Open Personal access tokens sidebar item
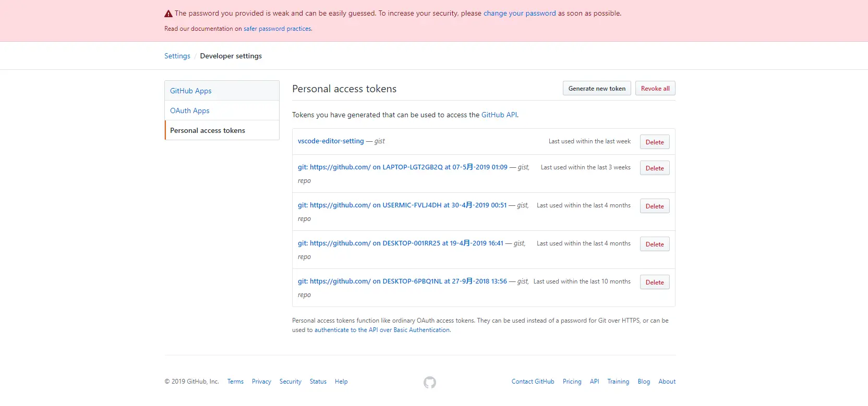Viewport: 868px width, 406px height. coord(208,130)
